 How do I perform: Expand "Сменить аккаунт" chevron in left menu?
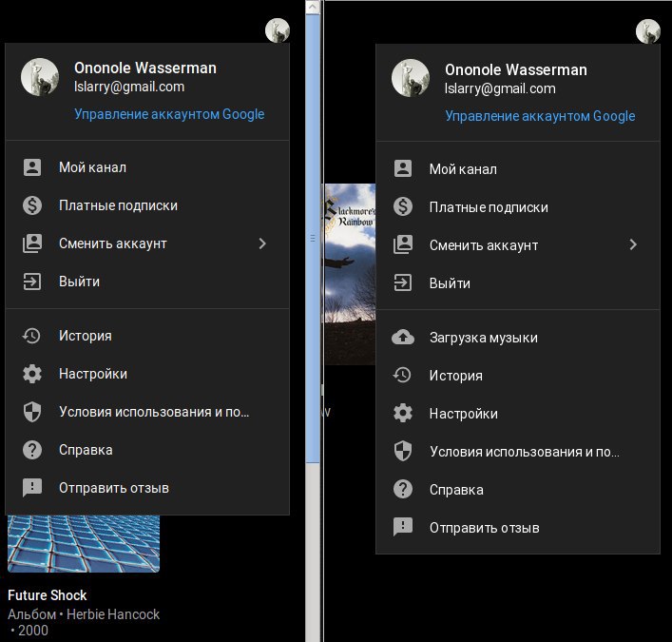(262, 243)
